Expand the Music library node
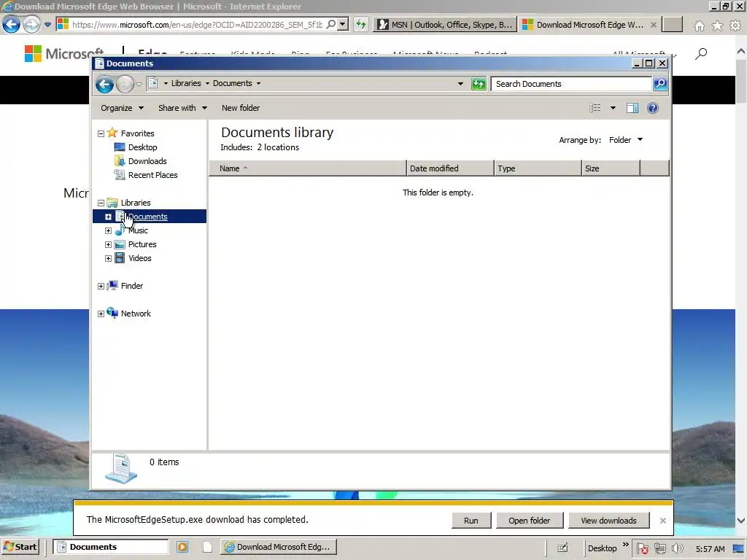Viewport: 747px width, 560px height. tap(108, 231)
